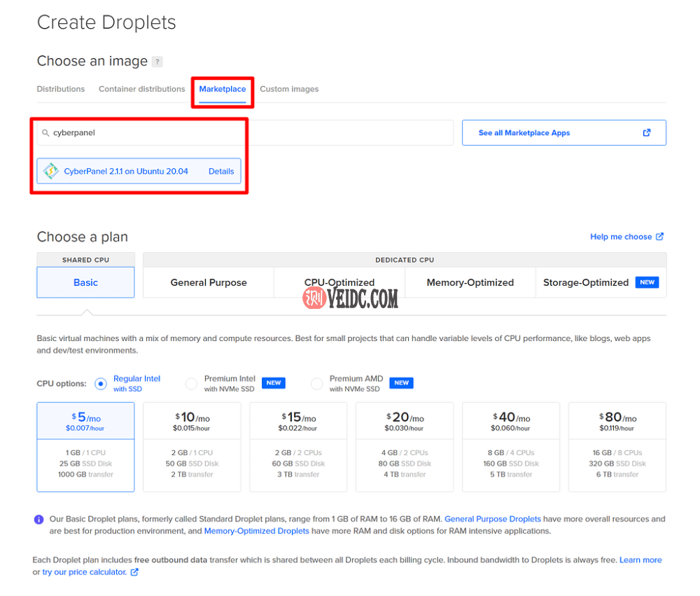Click external link icon after price calculator
700x596 pixels.
(x=134, y=572)
